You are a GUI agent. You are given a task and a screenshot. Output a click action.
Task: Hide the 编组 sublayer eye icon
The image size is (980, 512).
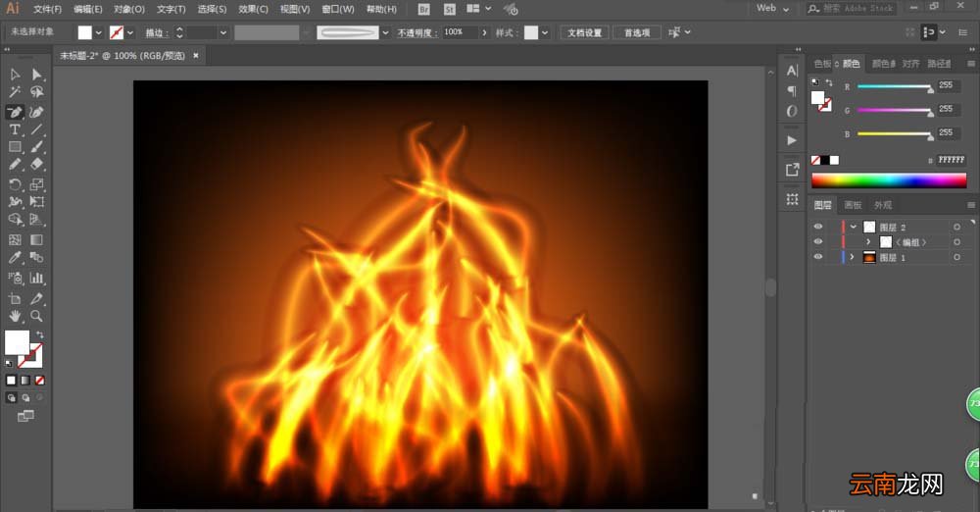(818, 241)
